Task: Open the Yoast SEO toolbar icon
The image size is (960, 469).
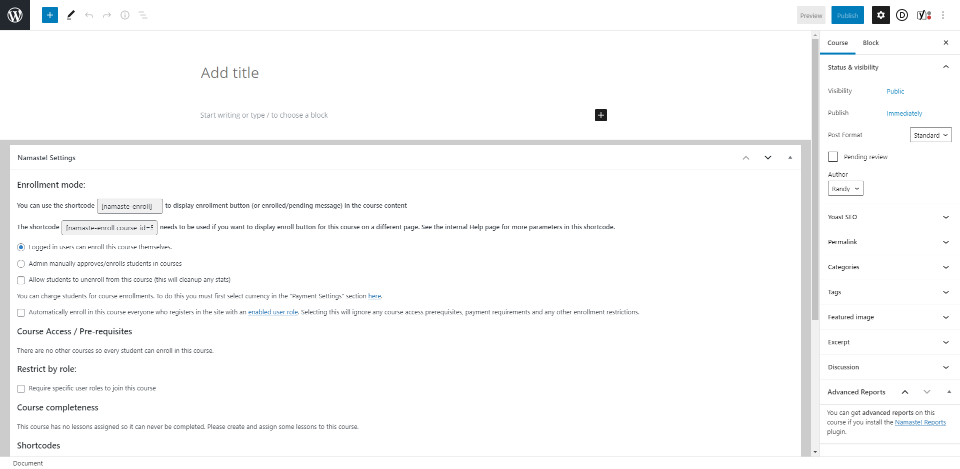Action: pyautogui.click(x=924, y=15)
